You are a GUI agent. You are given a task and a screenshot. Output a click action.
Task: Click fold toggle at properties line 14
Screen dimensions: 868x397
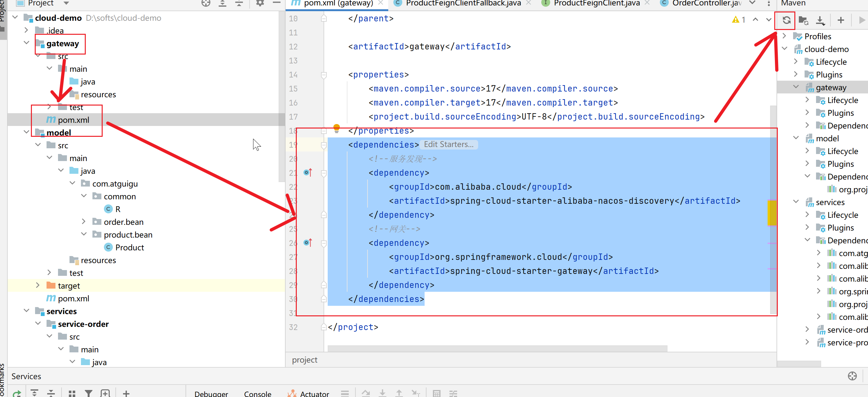324,75
